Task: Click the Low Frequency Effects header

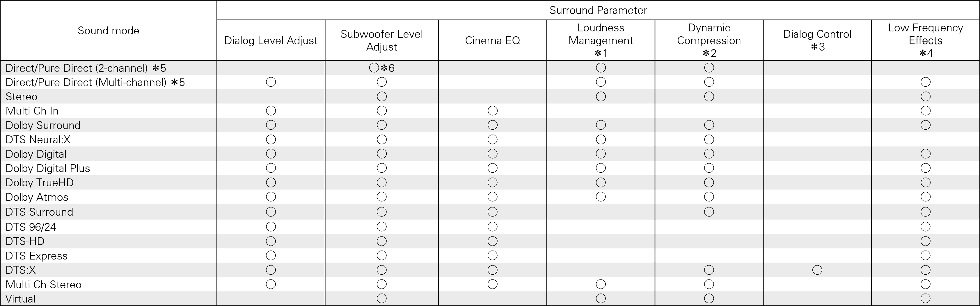Action: coord(925,40)
